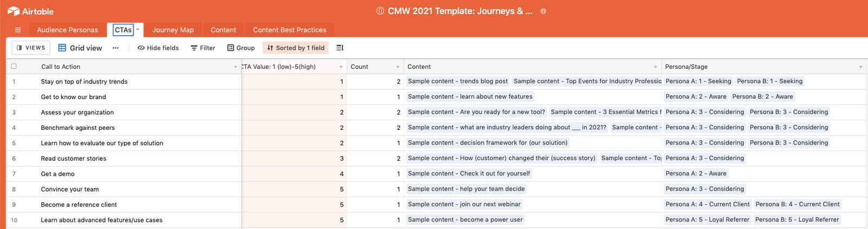Expand CTAs tab dropdown arrow
Screen dimensions: 868x229
tap(138, 30)
